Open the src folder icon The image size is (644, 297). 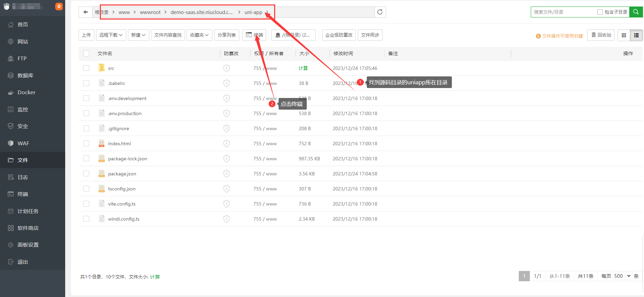pos(102,68)
